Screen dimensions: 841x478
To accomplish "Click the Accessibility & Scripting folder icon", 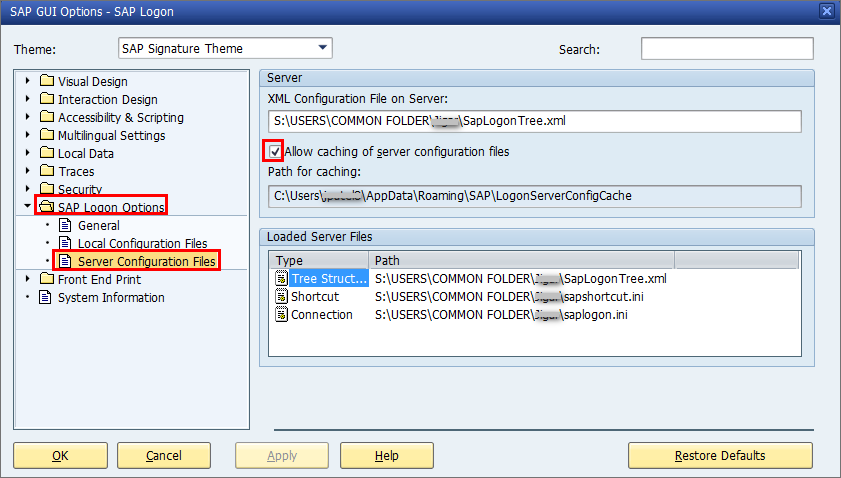I will 47,117.
